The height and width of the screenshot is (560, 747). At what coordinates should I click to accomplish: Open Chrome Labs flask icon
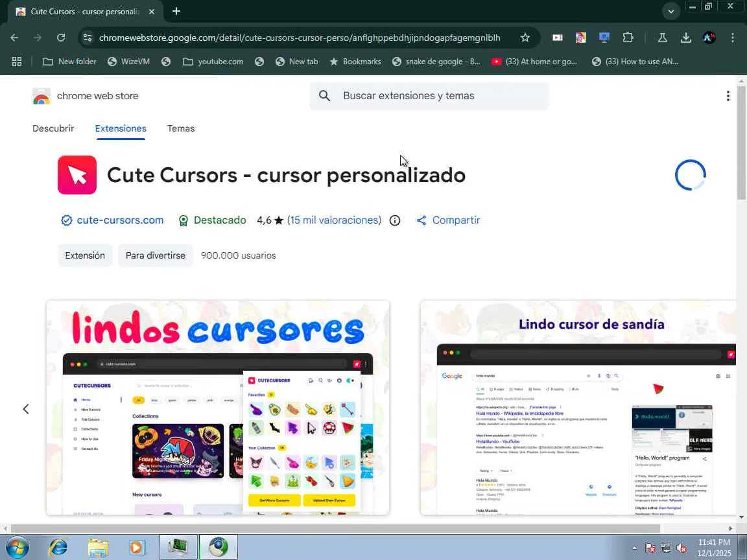point(662,38)
